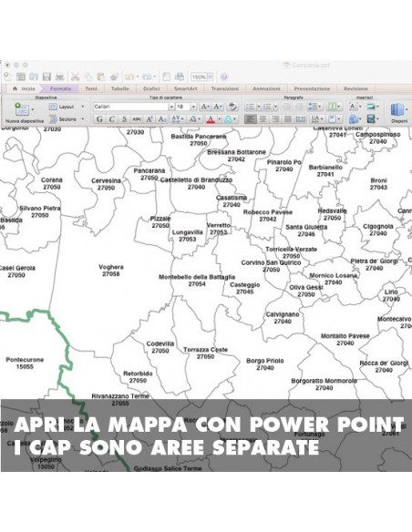Click the Paste clipboard icon
This screenshot has width=412, height=532.
pos(101,77)
